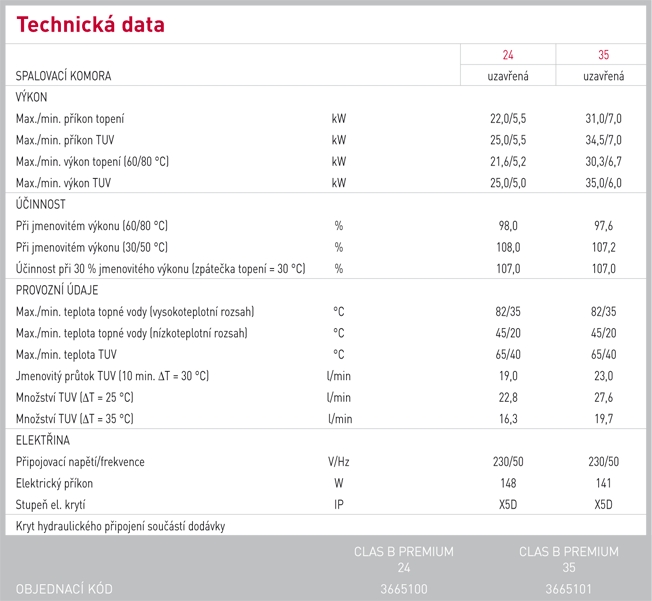Select row 'Účinnost při 30 % jmenovitého výkonu'

click(x=326, y=269)
